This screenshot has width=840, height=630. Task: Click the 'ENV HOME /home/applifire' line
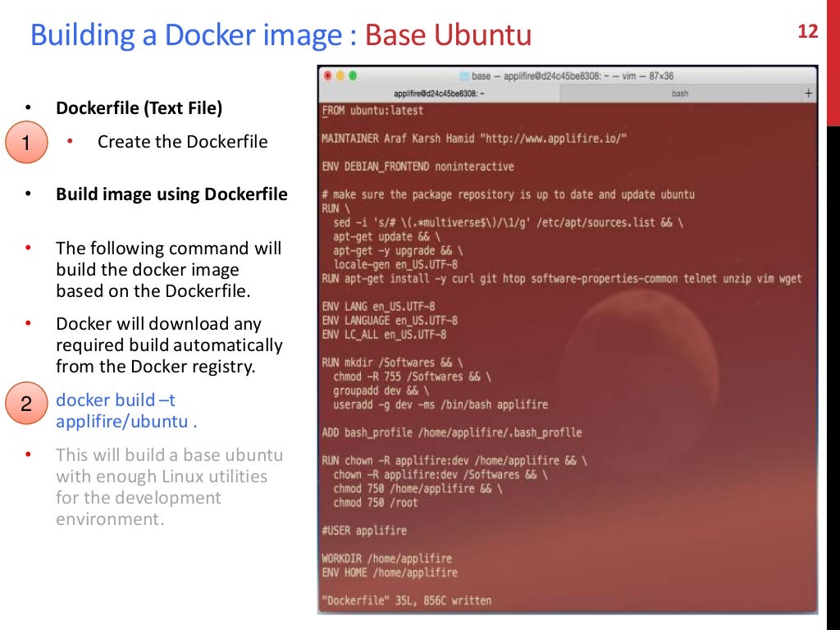click(x=390, y=572)
